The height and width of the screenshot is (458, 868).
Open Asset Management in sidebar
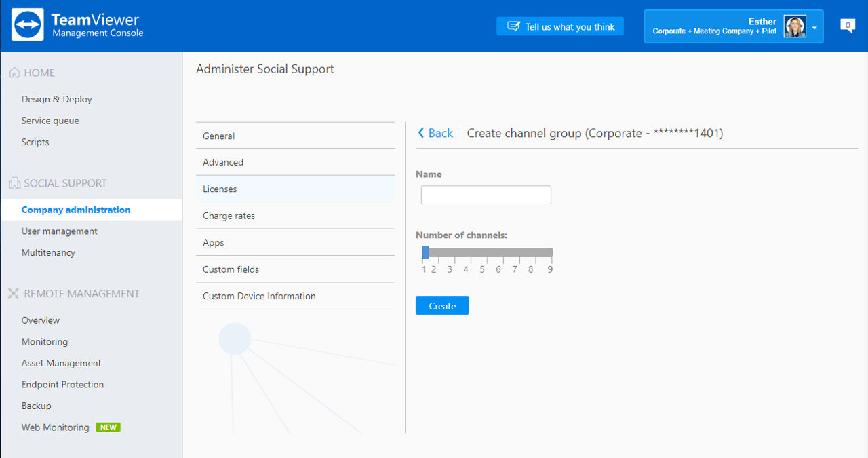point(62,363)
